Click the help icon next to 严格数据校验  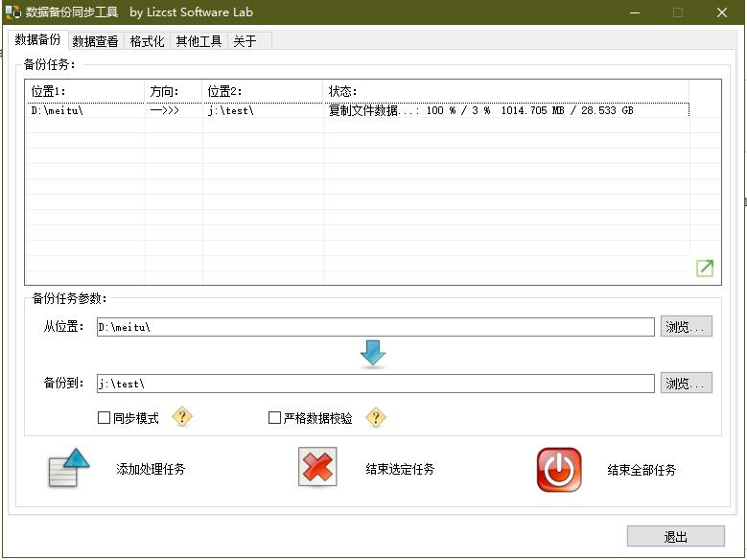point(376,417)
